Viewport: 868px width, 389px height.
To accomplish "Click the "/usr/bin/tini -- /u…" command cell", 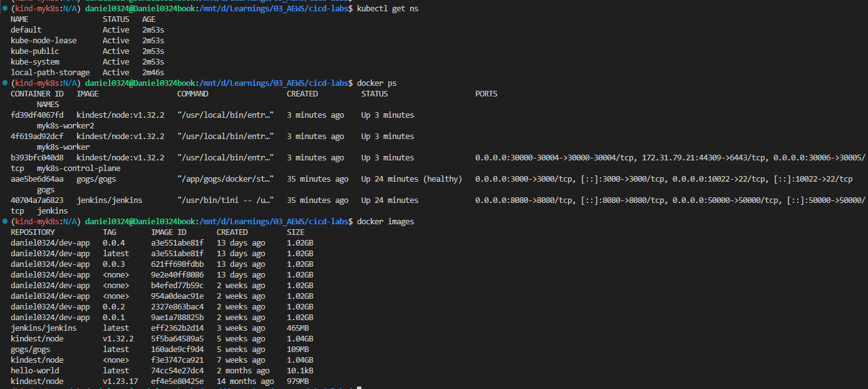I will [225, 200].
